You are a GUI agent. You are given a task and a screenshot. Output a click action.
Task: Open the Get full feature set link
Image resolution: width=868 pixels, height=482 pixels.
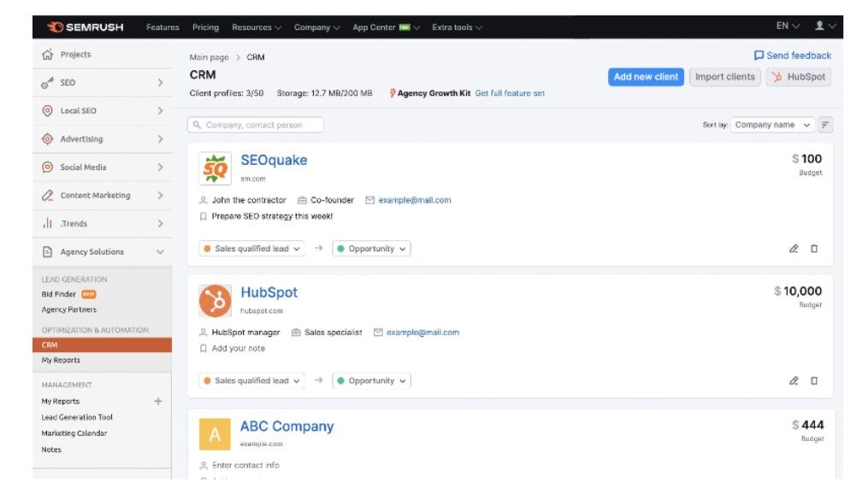(510, 93)
